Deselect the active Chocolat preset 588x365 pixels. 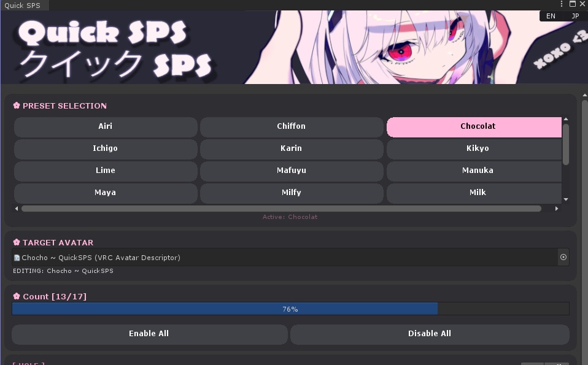(477, 126)
